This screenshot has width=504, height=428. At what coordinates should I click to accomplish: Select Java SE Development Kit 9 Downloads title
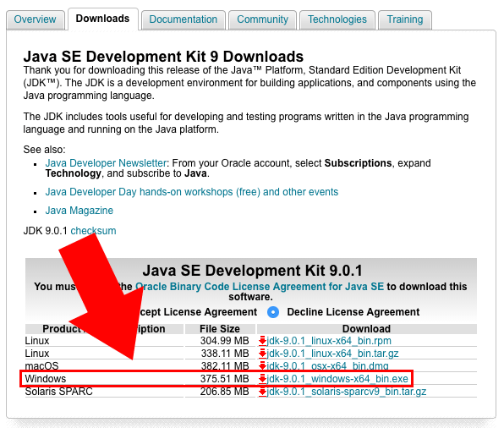click(163, 57)
